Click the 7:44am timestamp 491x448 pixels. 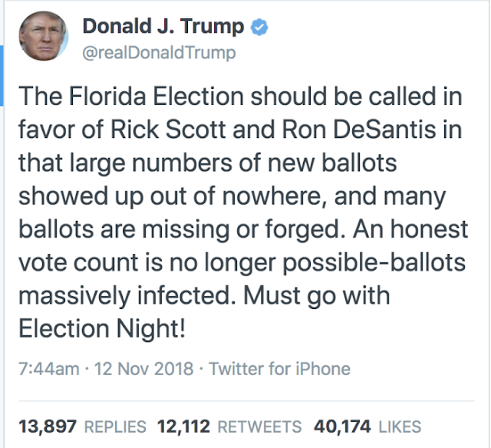(x=47, y=368)
